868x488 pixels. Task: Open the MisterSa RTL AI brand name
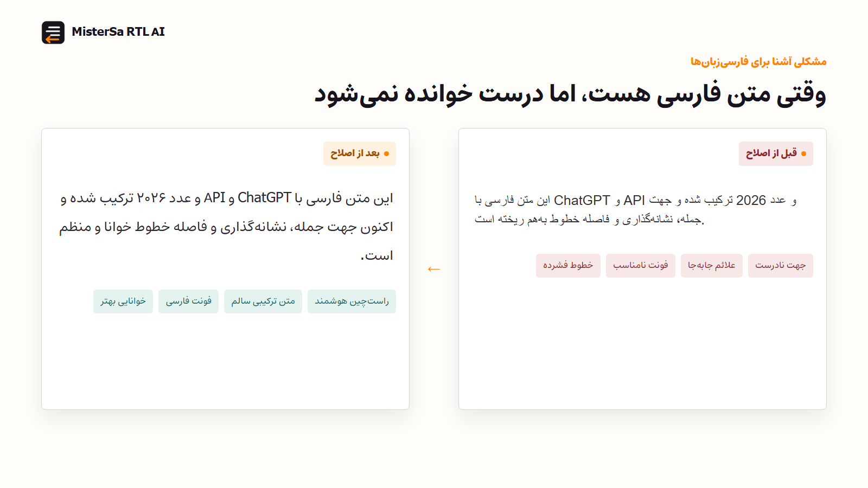(x=118, y=32)
